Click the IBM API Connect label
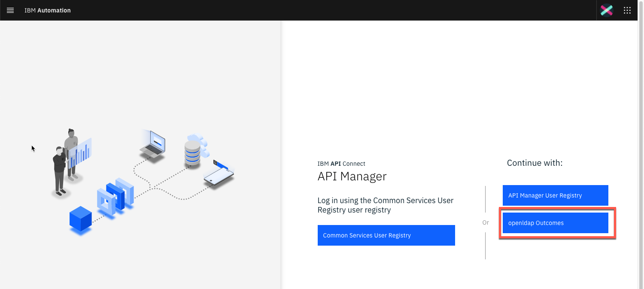 (x=341, y=164)
